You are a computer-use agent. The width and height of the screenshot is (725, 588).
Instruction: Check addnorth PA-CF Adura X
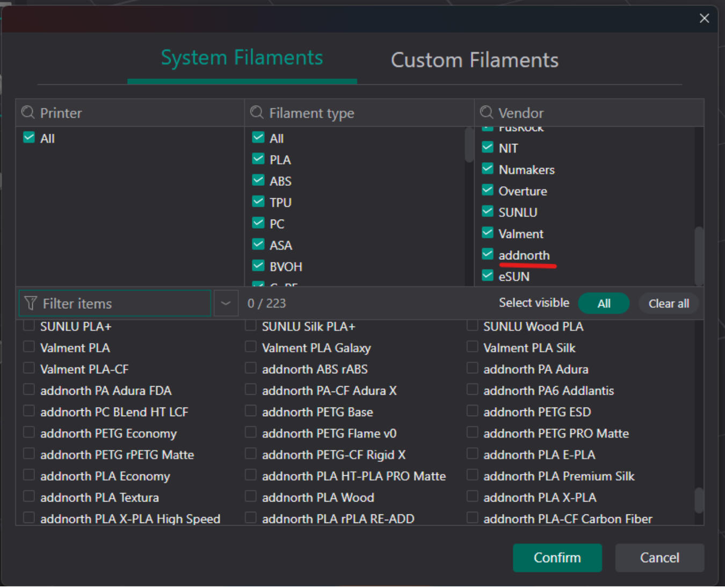coord(251,390)
